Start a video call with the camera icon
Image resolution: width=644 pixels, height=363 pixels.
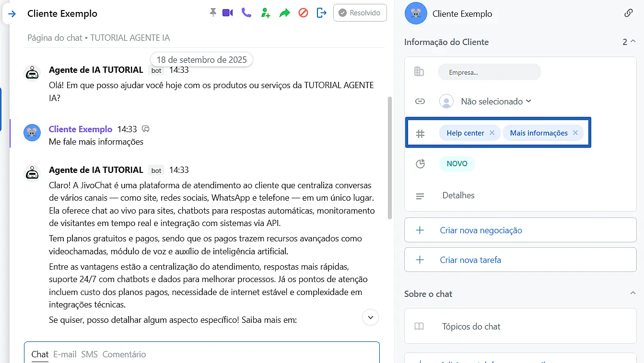[227, 12]
